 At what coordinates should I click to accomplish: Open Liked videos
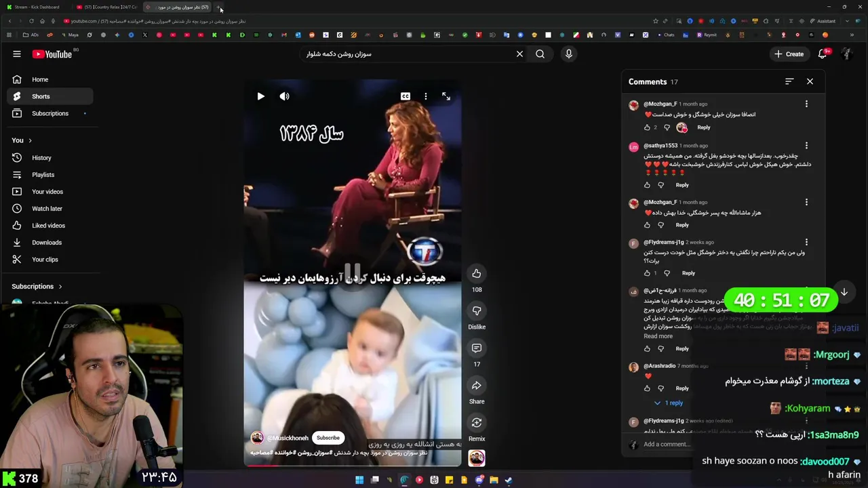[50, 226]
